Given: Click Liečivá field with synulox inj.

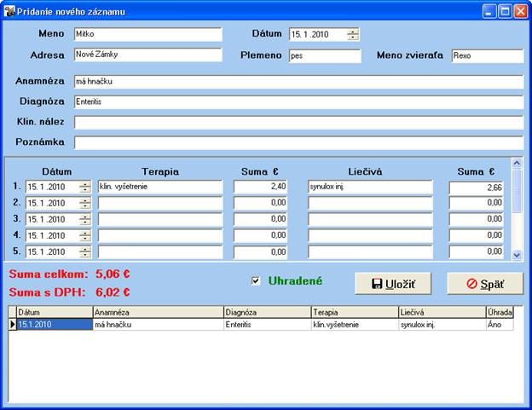Looking at the screenshot, I should click(371, 187).
